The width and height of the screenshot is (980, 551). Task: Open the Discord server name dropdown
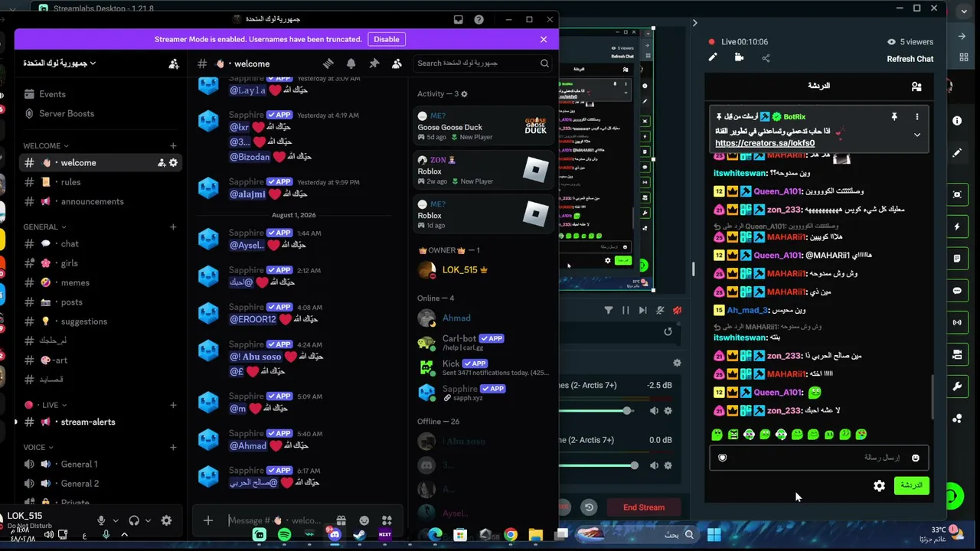pyautogui.click(x=59, y=64)
